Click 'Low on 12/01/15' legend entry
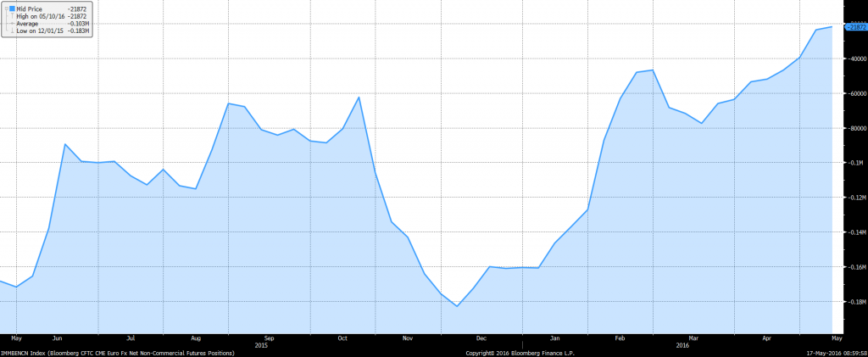Screen dimensions: 868x357 tap(40, 31)
